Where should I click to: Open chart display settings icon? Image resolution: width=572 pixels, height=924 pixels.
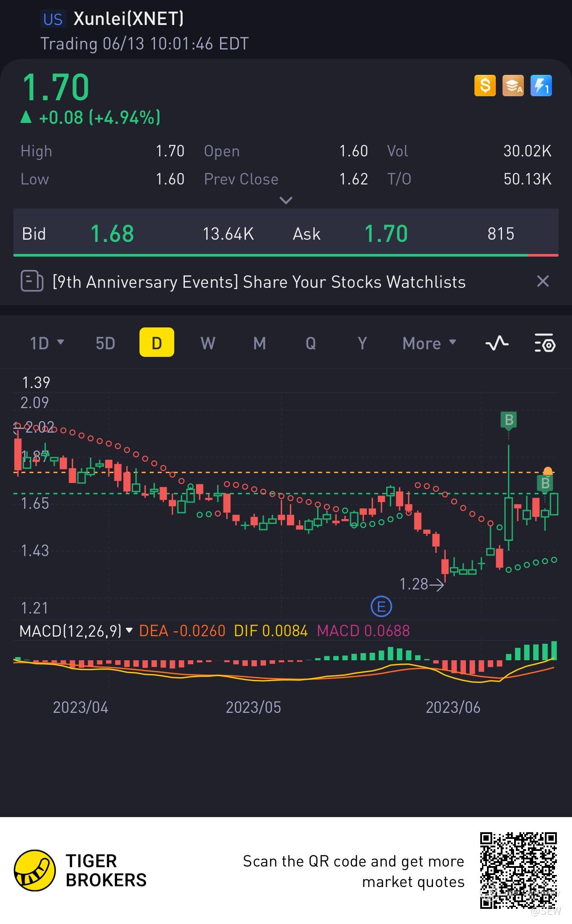click(x=545, y=343)
